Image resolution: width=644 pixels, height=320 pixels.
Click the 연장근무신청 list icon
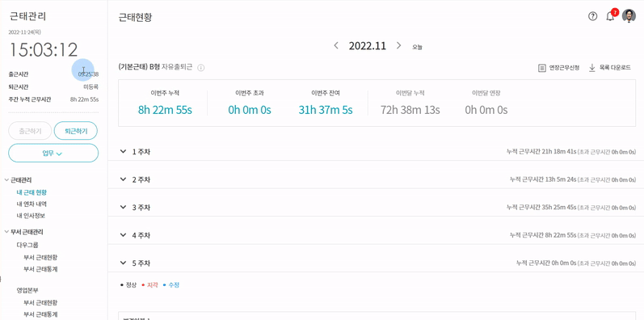[541, 68]
